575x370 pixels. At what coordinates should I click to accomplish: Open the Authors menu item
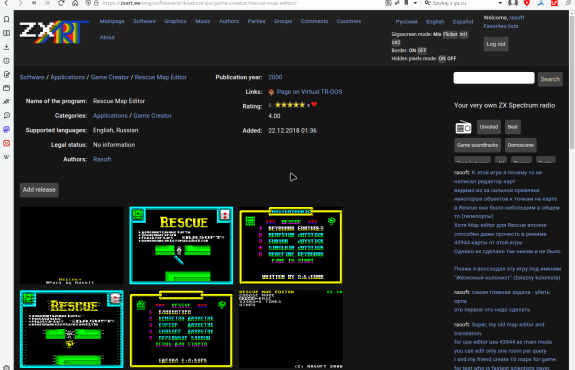229,21
